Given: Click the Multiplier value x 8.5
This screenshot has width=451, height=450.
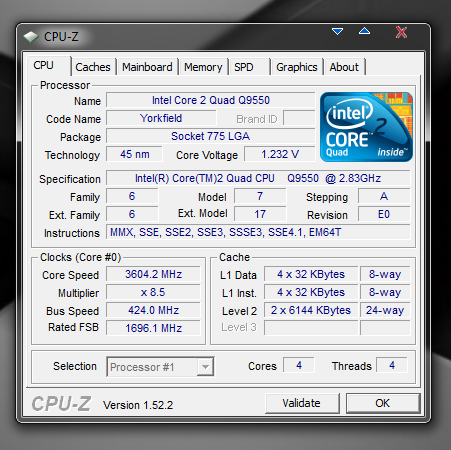Looking at the screenshot, I should click(x=153, y=292).
